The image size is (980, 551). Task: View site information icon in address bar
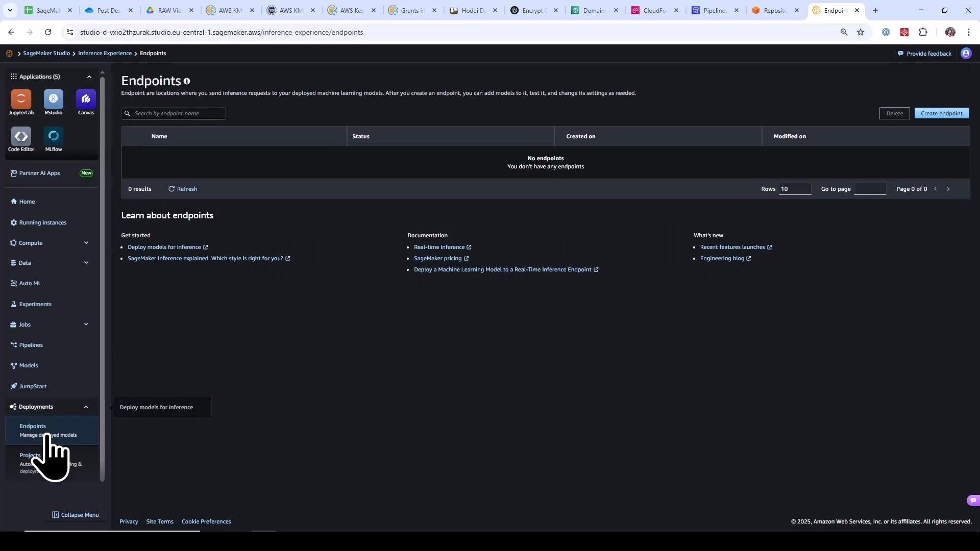pyautogui.click(x=70, y=32)
